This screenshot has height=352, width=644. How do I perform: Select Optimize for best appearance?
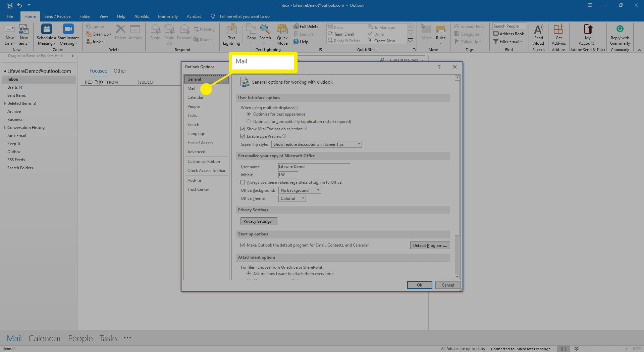coord(249,114)
